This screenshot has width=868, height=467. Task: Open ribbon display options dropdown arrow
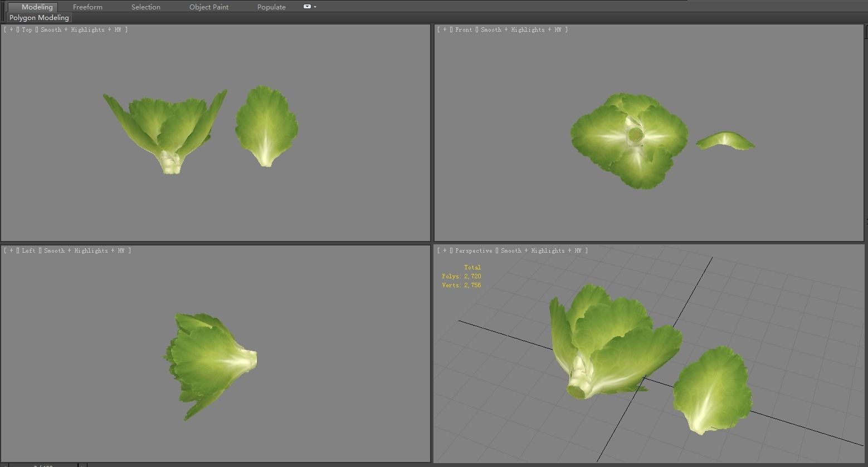pyautogui.click(x=315, y=7)
